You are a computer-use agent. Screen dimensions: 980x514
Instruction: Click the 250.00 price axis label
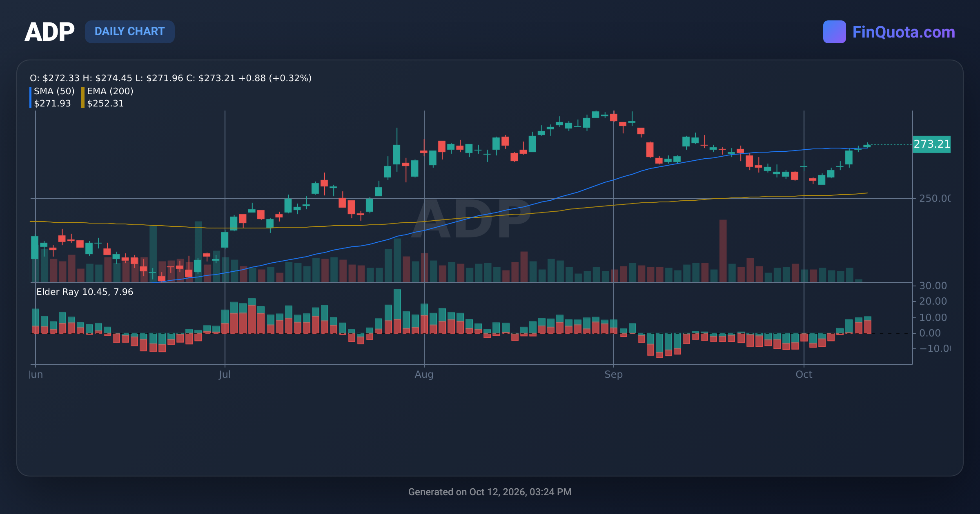(934, 199)
